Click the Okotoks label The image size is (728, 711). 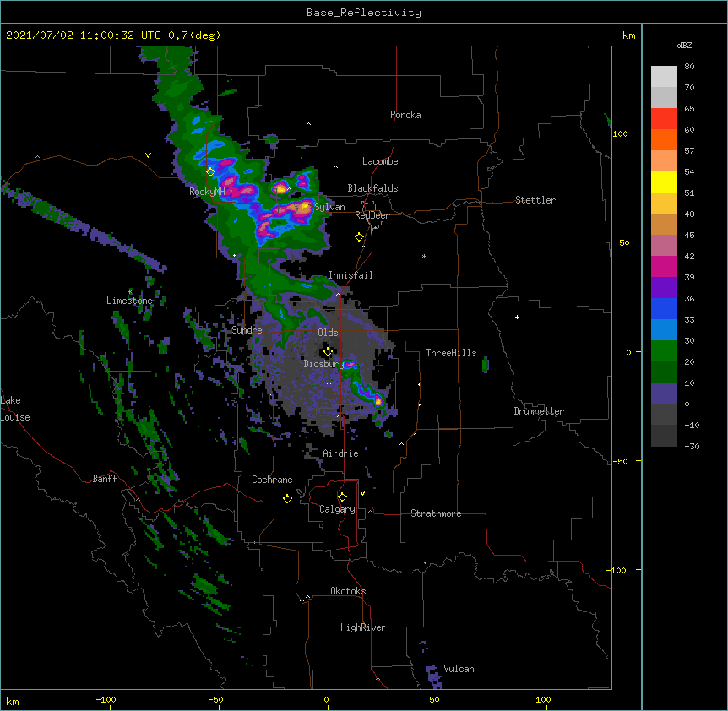click(x=348, y=591)
